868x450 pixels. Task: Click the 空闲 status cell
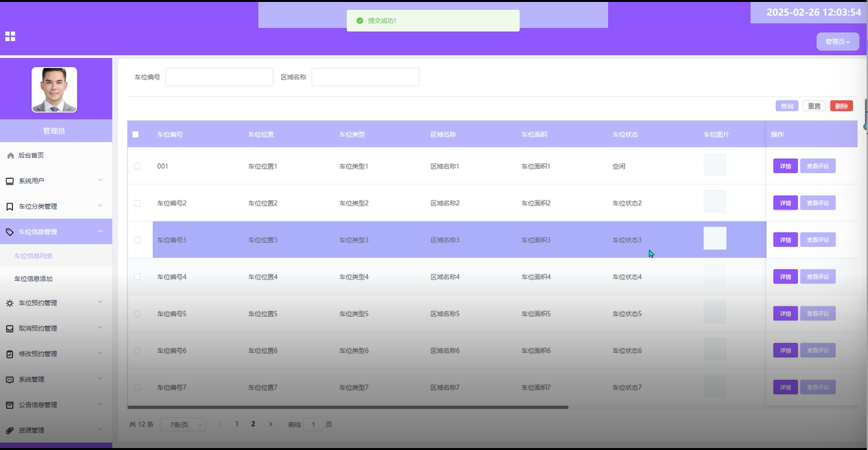pyautogui.click(x=619, y=167)
